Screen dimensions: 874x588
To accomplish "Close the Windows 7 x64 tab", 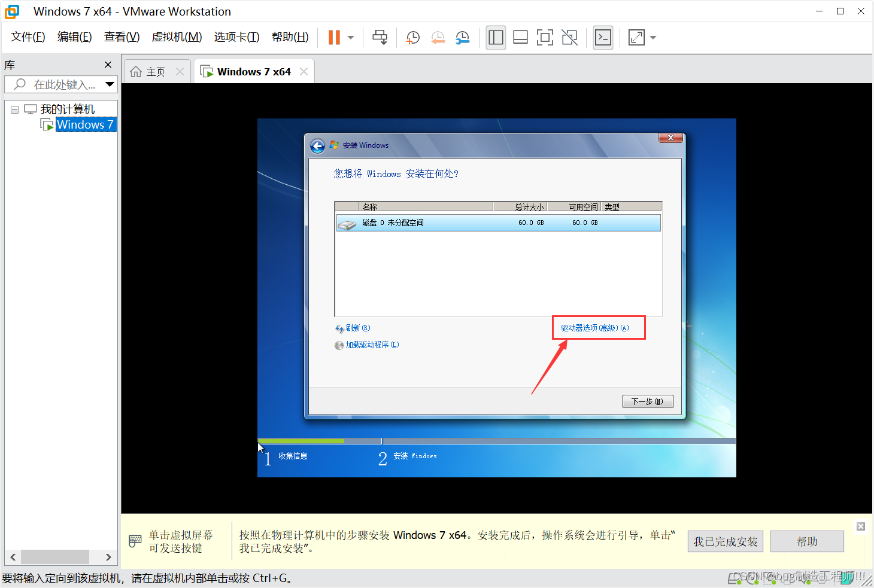I will coord(304,72).
